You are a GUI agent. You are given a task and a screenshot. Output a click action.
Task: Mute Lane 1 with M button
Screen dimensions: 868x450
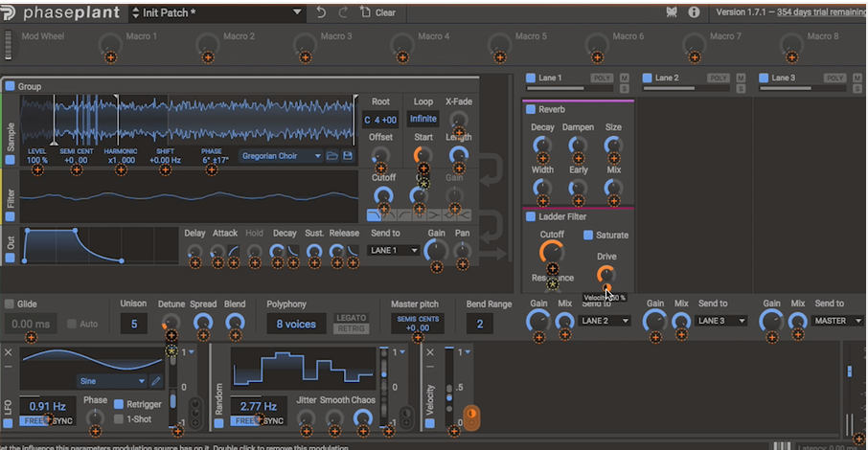[625, 79]
